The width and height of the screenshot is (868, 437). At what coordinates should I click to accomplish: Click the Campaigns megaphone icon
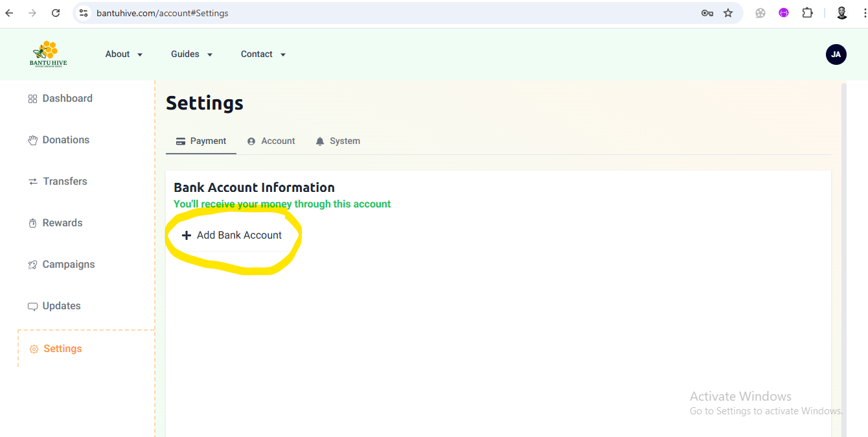point(32,264)
